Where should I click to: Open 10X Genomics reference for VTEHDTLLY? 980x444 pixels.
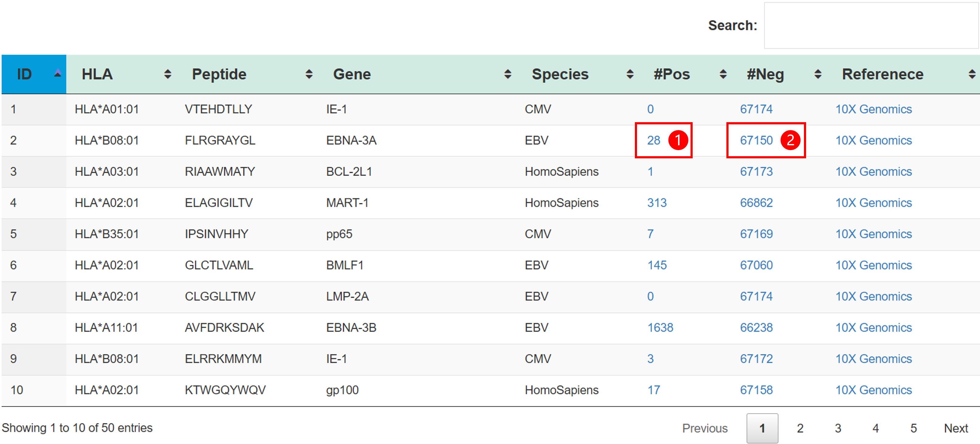pyautogui.click(x=874, y=109)
